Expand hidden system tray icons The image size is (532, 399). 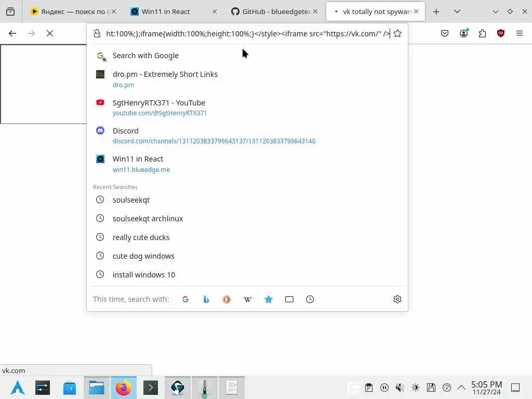461,388
